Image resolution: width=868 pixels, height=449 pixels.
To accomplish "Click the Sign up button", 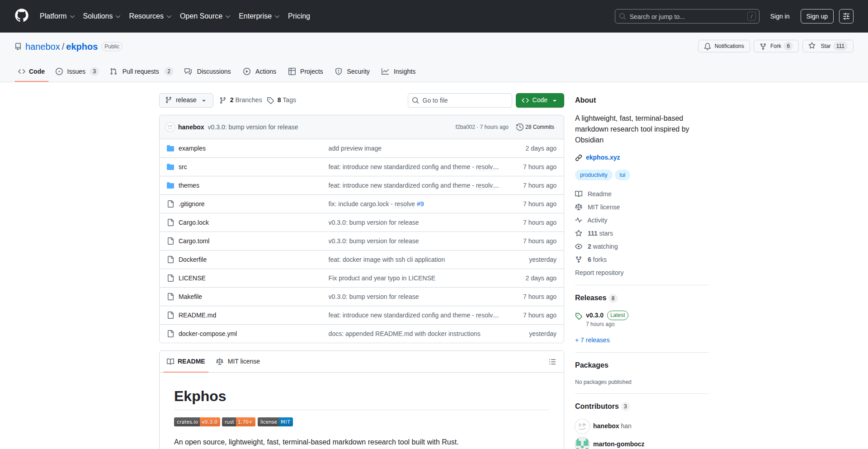I will click(x=817, y=16).
